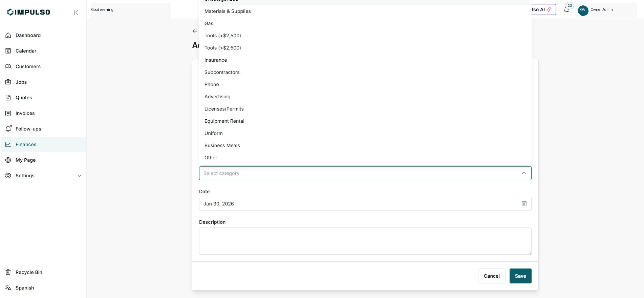Screen dimensions: 644x298
Task: Pick Insurance from the category list
Action: 365,60
